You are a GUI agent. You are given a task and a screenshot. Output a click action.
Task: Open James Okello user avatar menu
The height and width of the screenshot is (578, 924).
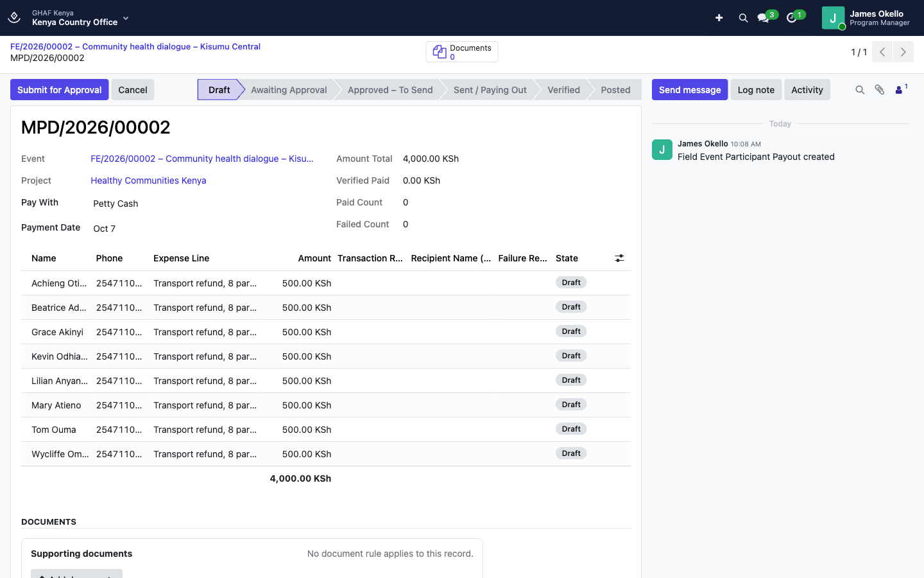pyautogui.click(x=833, y=18)
